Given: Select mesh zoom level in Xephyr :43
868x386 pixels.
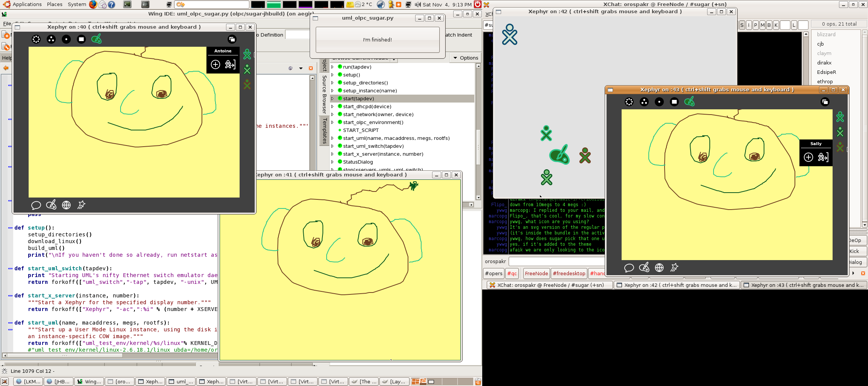Looking at the screenshot, I should [629, 102].
